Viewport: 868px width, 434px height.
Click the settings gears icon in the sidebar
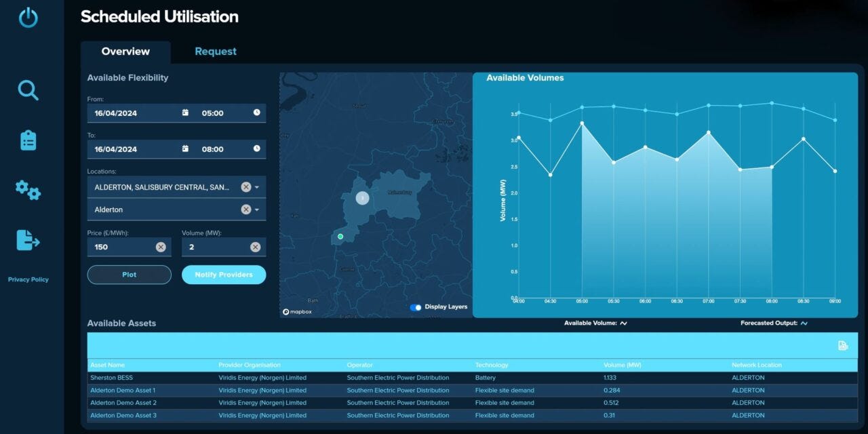[x=27, y=191]
